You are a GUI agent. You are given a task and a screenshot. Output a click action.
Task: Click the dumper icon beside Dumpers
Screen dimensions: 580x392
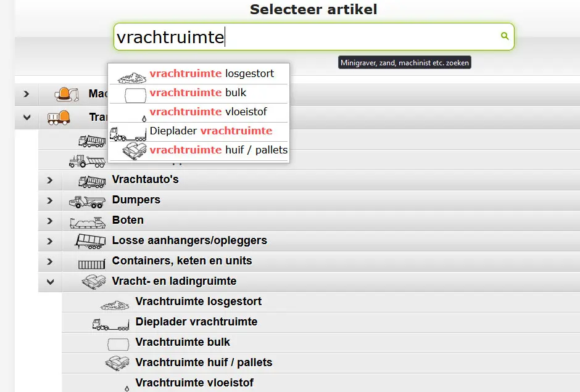(x=86, y=200)
